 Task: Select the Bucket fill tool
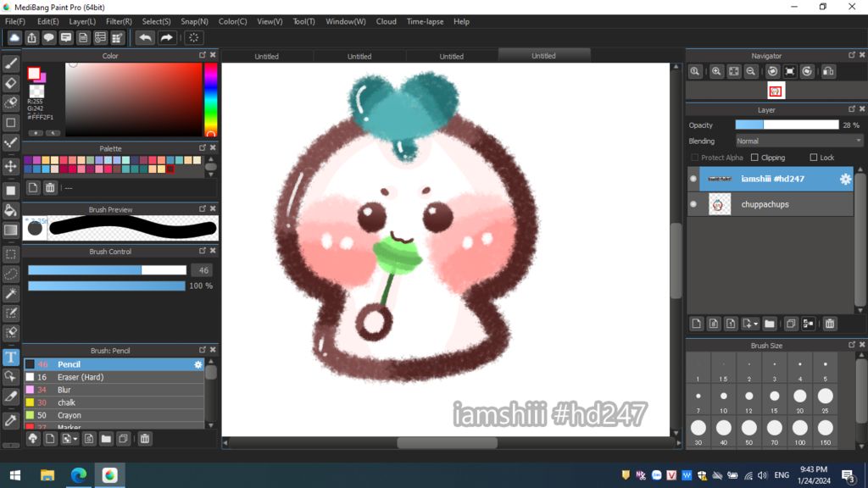10,210
